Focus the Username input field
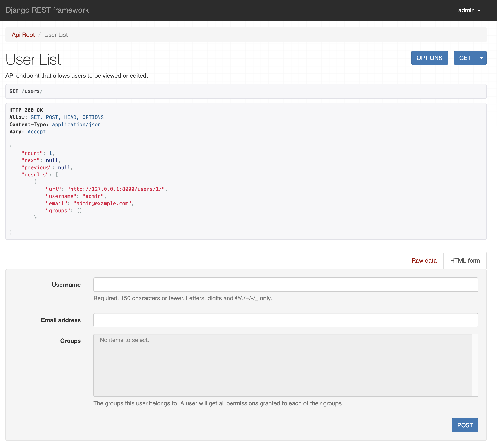497x448 pixels. click(285, 285)
